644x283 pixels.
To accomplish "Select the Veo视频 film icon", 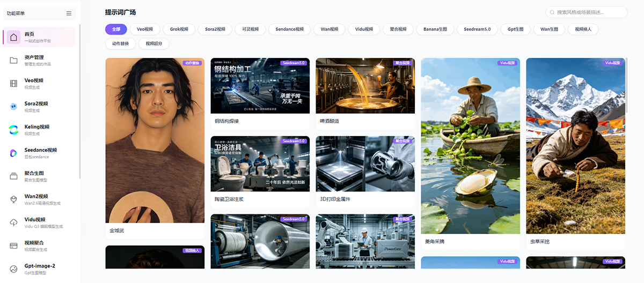I will (13, 83).
